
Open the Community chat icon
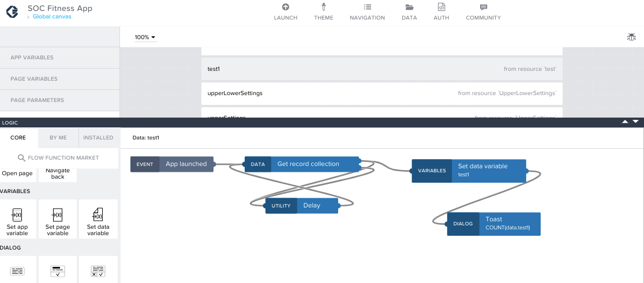click(x=484, y=7)
